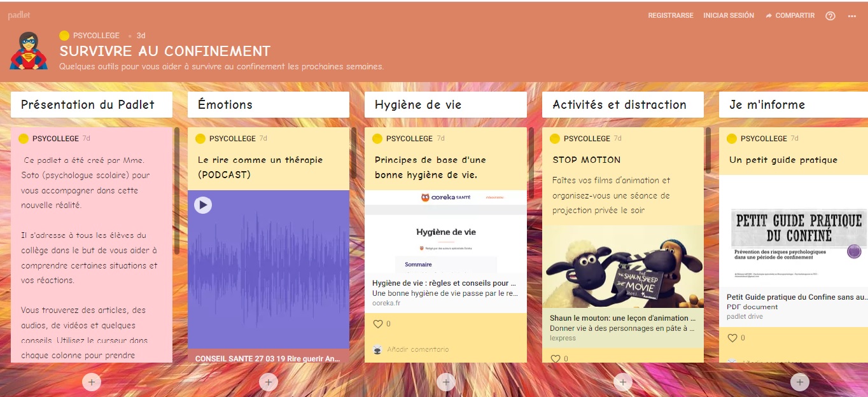
Task: Click the Activités et distraction column scrollbar
Action: (708, 150)
